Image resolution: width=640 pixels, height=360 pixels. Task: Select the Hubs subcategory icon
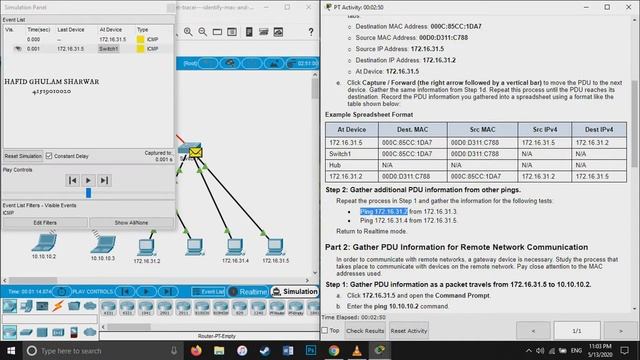(x=42, y=332)
